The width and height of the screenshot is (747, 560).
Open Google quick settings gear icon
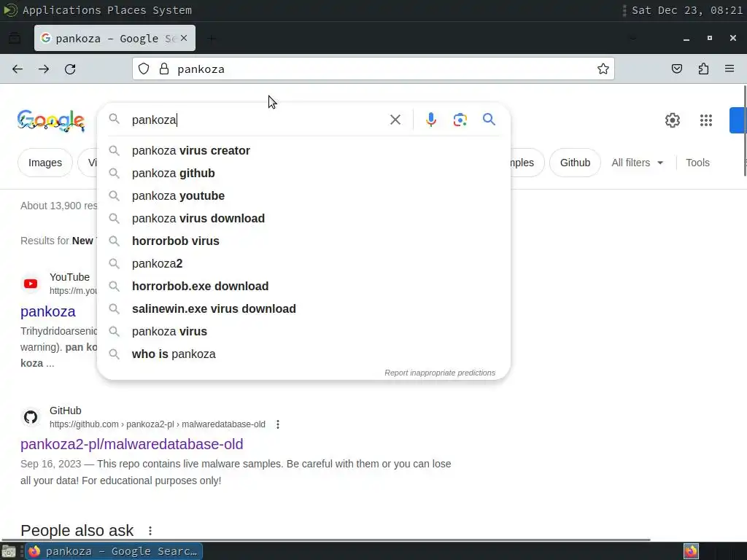pos(672,120)
